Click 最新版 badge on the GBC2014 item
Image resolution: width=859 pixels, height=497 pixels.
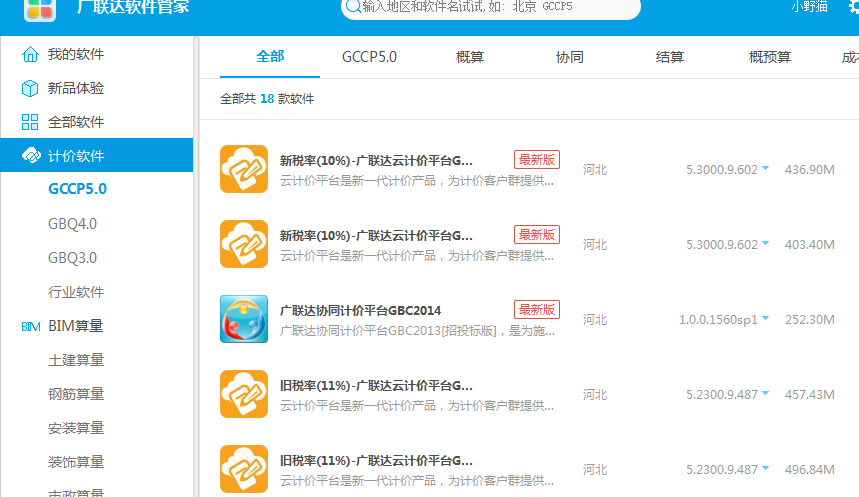click(537, 310)
